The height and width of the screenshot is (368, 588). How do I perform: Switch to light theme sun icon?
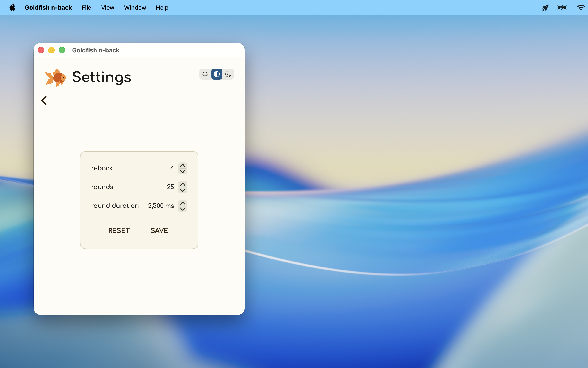click(x=205, y=74)
